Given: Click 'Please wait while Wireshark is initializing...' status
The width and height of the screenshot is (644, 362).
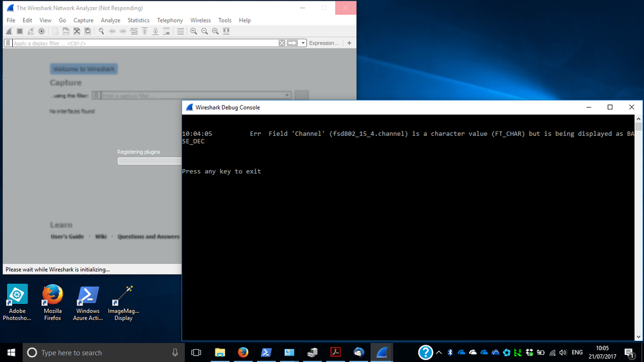Looking at the screenshot, I should pyautogui.click(x=57, y=270).
